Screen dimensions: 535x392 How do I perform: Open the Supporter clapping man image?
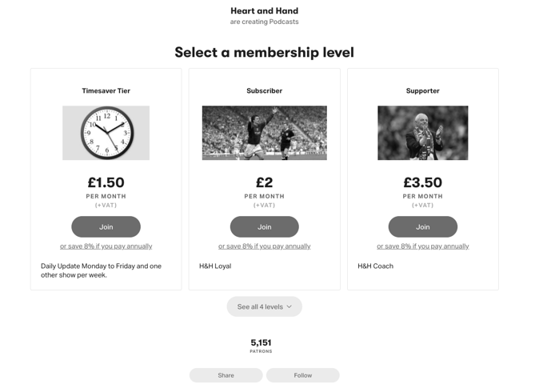coord(422,133)
